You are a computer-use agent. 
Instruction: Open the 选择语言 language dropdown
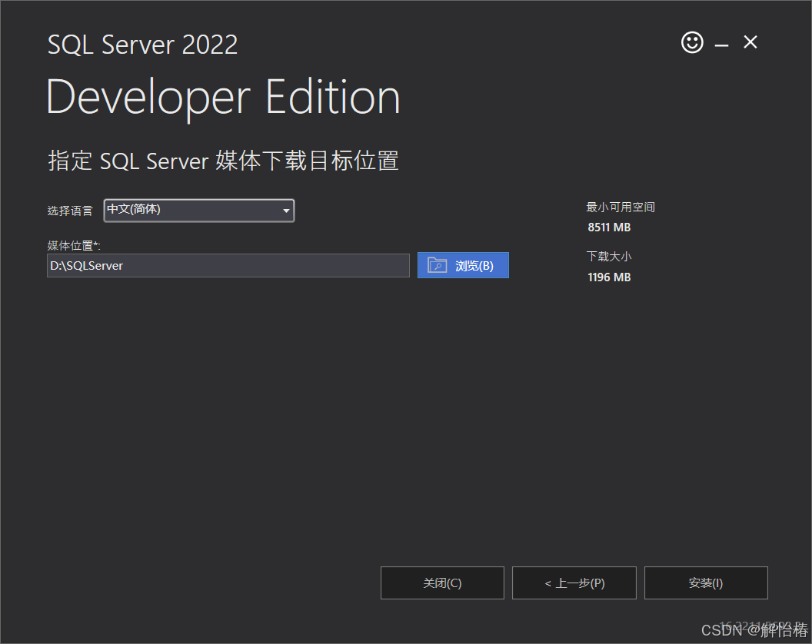click(199, 210)
